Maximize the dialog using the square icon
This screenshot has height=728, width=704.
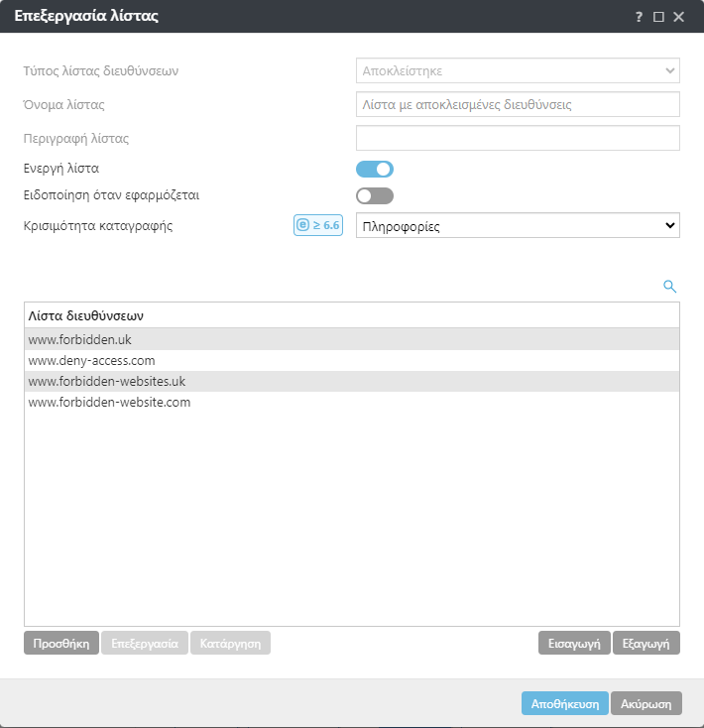pyautogui.click(x=658, y=17)
